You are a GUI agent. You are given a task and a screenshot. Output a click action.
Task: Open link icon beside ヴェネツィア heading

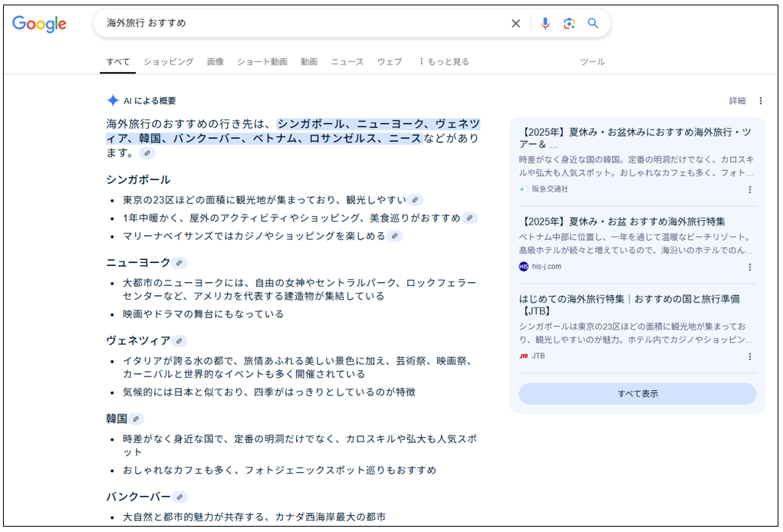(179, 341)
